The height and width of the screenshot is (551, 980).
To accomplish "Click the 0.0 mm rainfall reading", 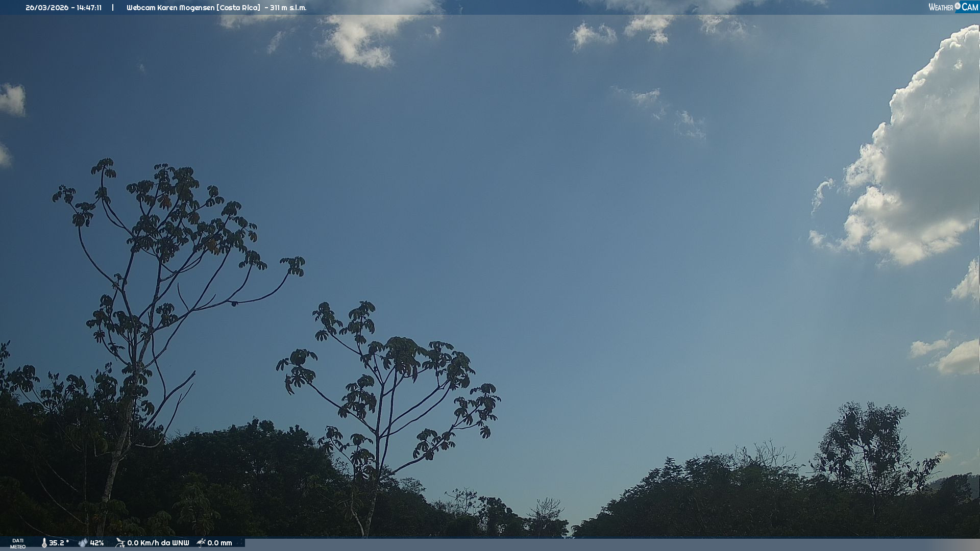I will point(219,543).
